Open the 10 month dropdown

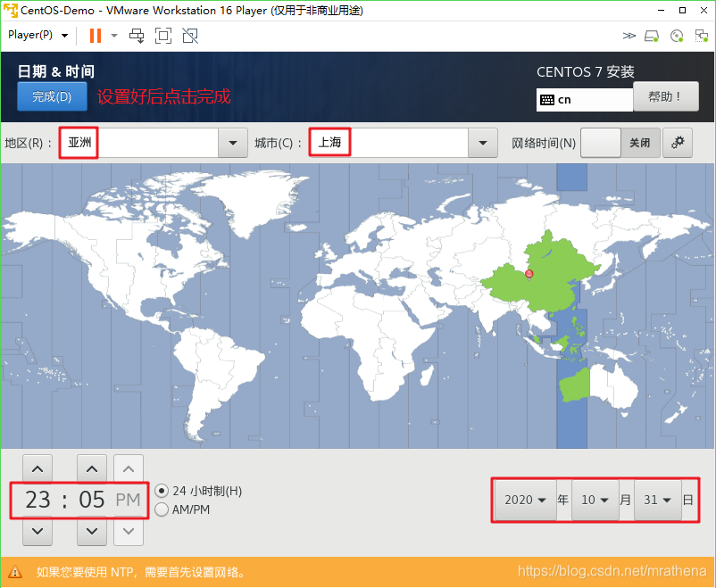tap(595, 500)
